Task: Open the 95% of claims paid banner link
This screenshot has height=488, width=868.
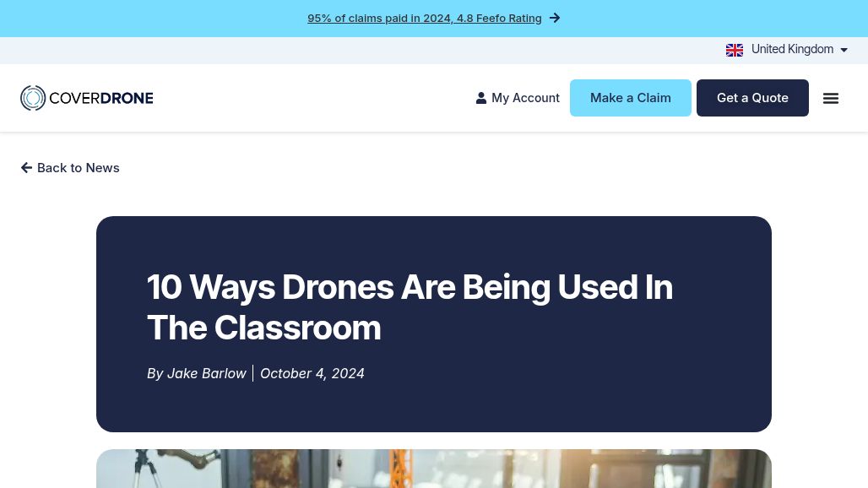Action: click(424, 18)
